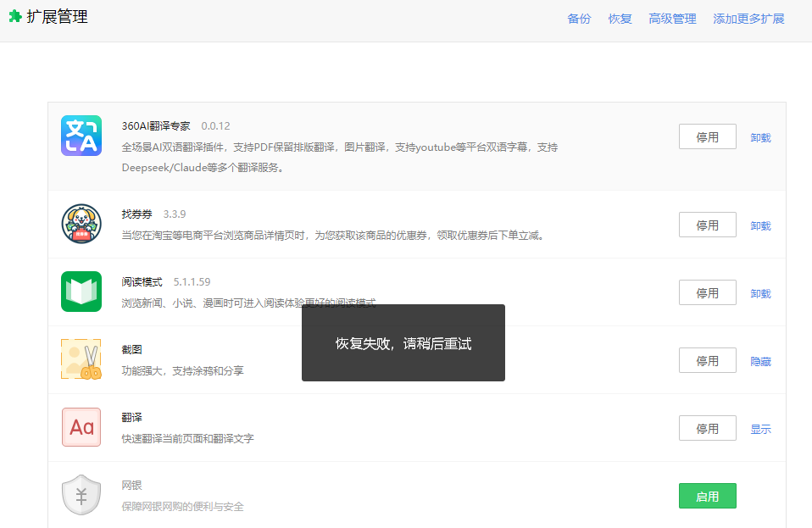Click the 360AI翻译专家 extension icon

pyautogui.click(x=81, y=136)
